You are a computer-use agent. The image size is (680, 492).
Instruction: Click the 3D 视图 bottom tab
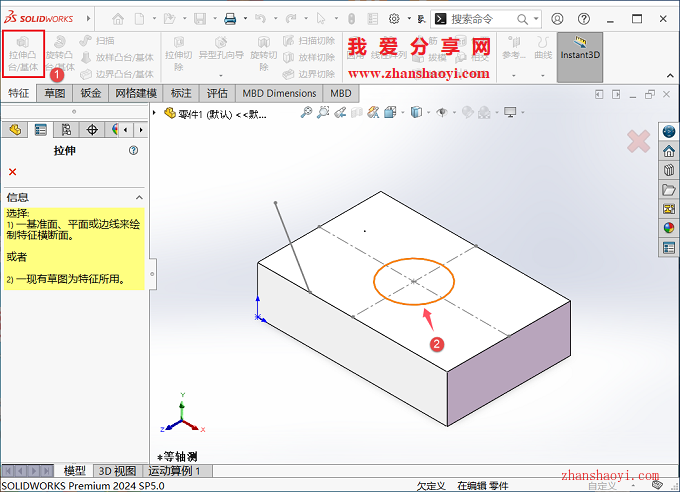pyautogui.click(x=116, y=471)
